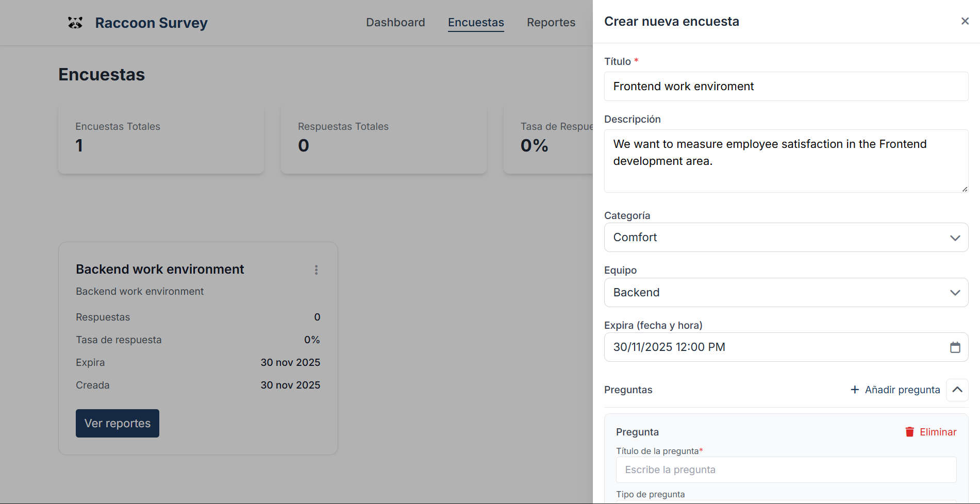Open the three-dot menu on Backend survey card

[x=316, y=270]
